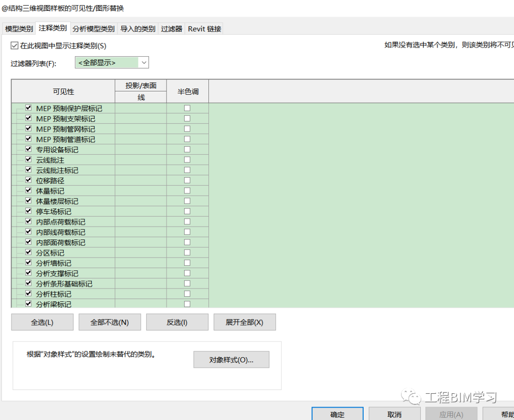The height and width of the screenshot is (420, 514).
Task: Select the 内部点荷载标记 row label
Action: point(60,222)
